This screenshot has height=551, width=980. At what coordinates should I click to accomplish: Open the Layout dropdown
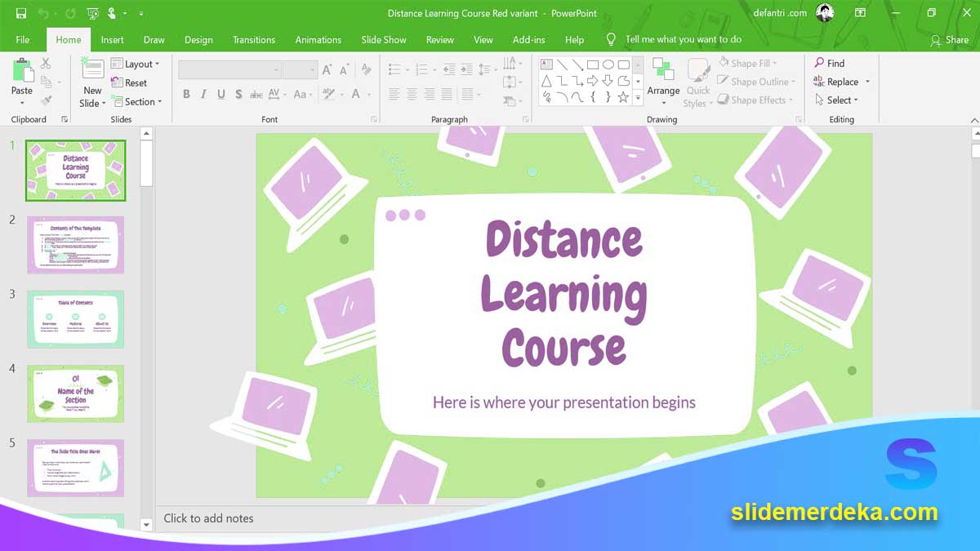click(136, 64)
